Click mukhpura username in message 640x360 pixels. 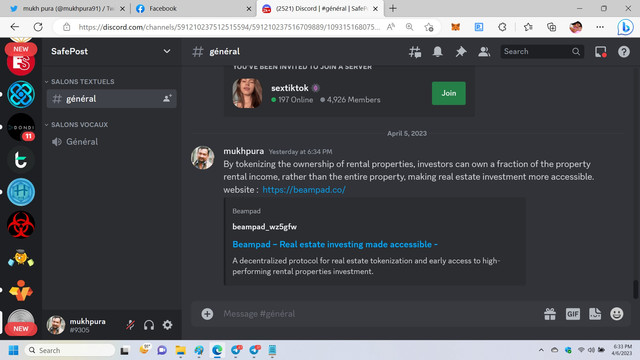click(x=244, y=151)
